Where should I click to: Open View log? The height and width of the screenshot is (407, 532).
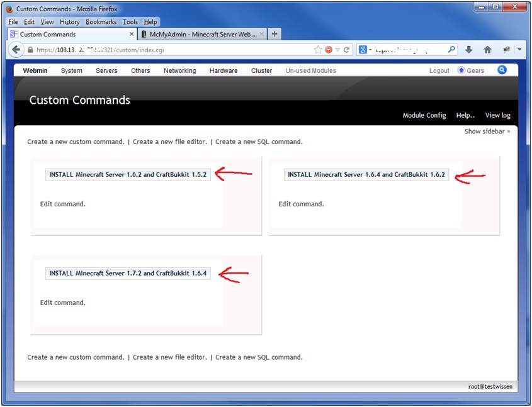click(497, 115)
